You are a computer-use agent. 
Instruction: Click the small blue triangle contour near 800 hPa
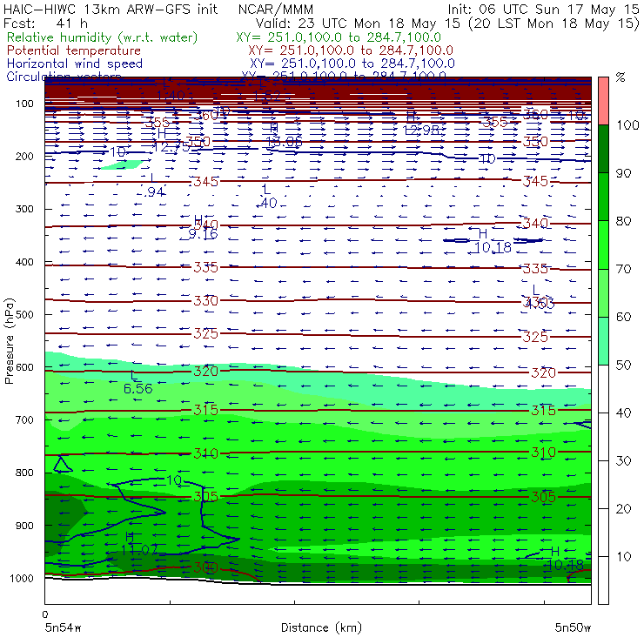tap(62, 465)
